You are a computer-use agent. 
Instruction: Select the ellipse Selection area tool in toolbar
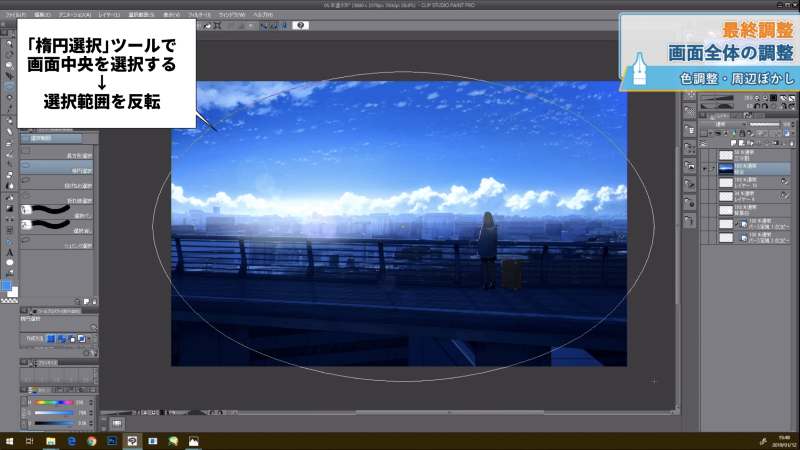coord(9,87)
